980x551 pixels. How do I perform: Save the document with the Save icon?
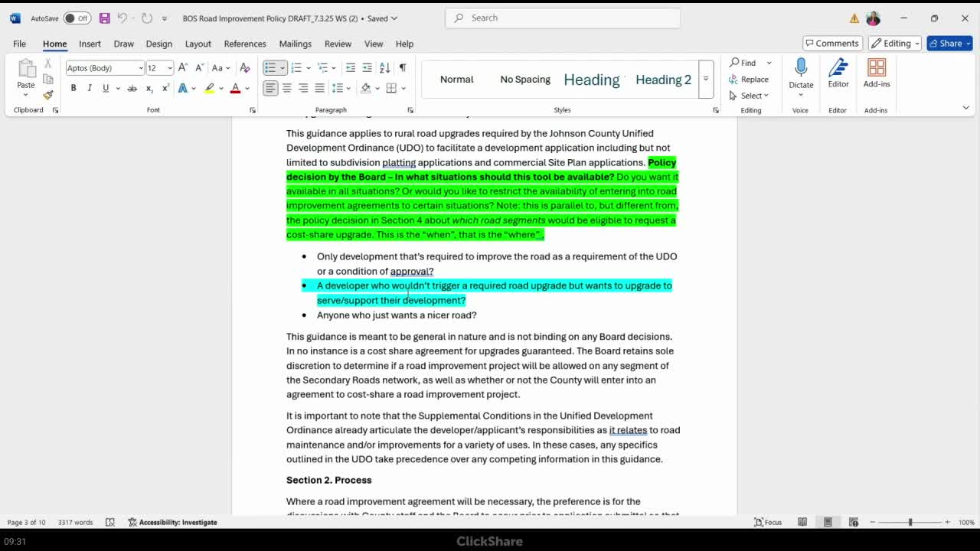point(105,18)
